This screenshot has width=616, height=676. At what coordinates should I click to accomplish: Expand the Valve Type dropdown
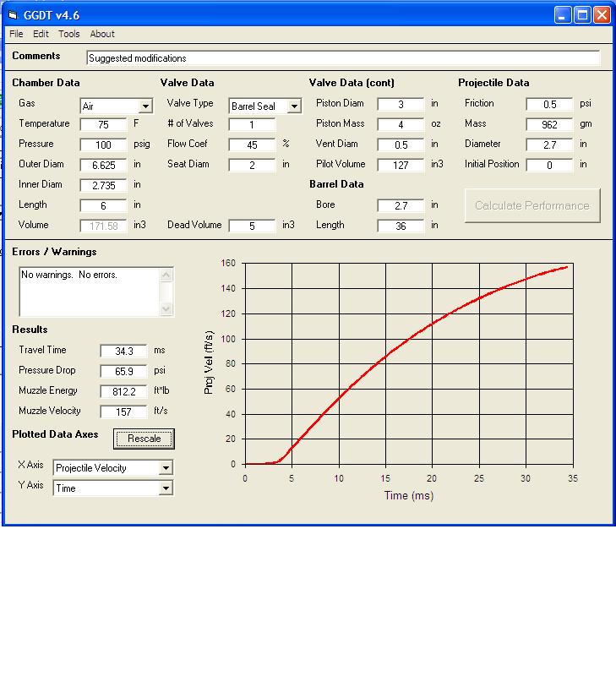tap(294, 106)
